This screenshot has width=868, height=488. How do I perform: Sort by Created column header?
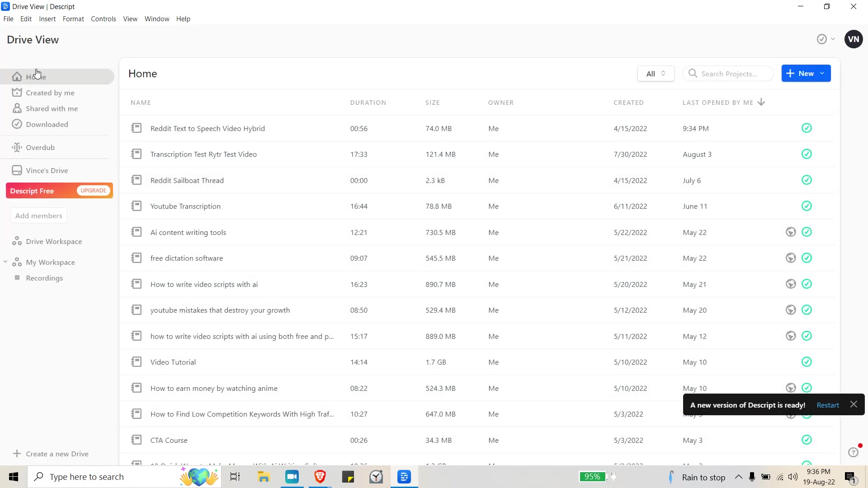[x=628, y=103]
